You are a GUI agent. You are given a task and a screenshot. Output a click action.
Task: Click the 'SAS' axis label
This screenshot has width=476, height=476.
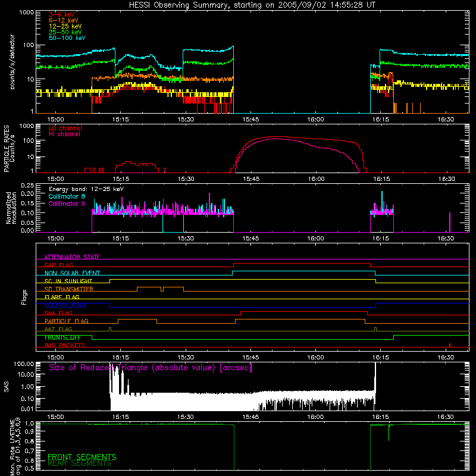[x=7, y=387]
